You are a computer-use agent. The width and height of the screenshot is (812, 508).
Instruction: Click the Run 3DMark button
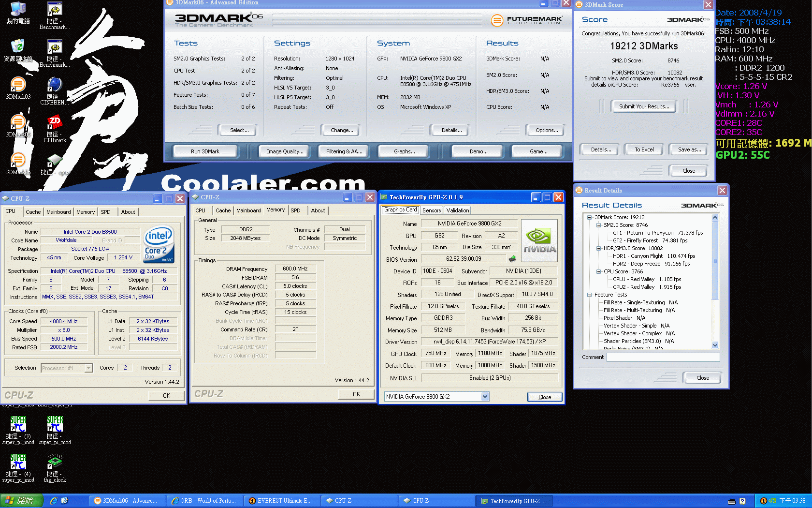pyautogui.click(x=205, y=151)
